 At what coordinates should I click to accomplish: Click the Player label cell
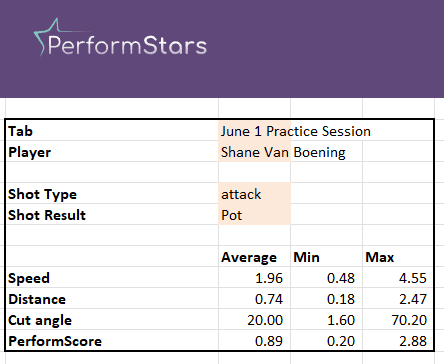click(112, 152)
